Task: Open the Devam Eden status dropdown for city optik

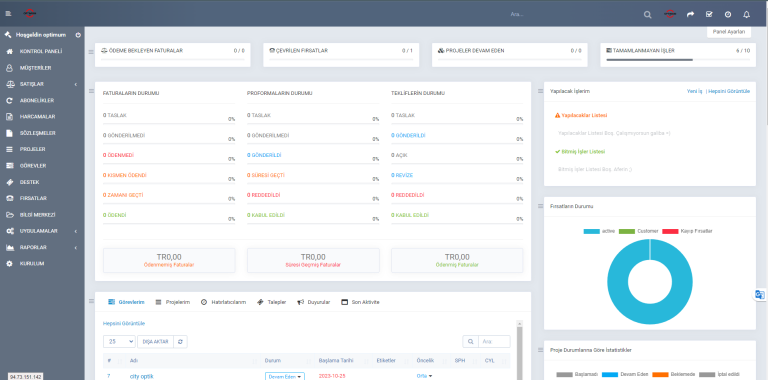Action: coord(285,377)
